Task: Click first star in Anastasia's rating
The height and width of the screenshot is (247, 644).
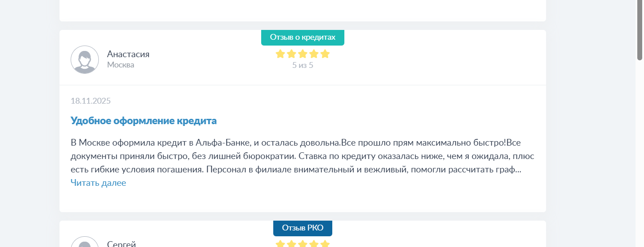Action: tap(280, 54)
